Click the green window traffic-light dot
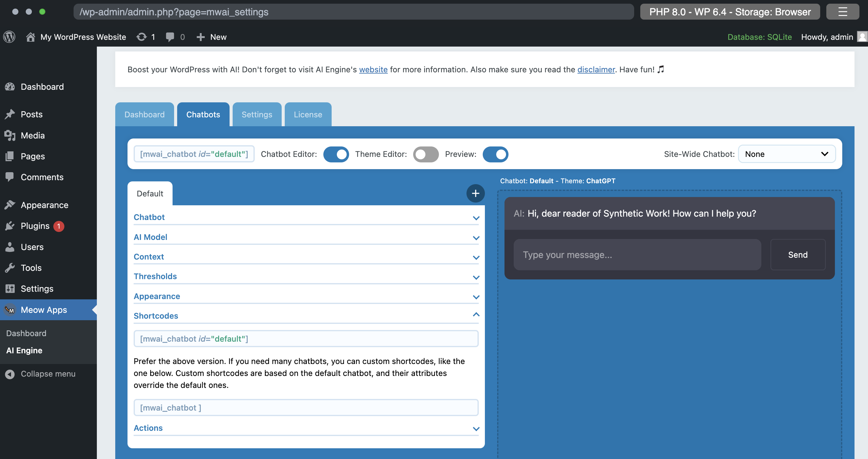 click(42, 12)
